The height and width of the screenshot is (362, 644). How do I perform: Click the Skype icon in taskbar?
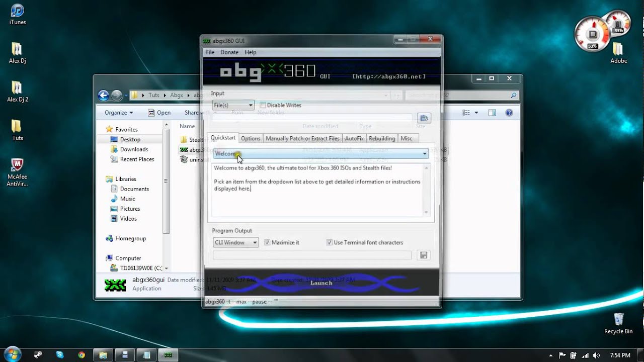60,355
